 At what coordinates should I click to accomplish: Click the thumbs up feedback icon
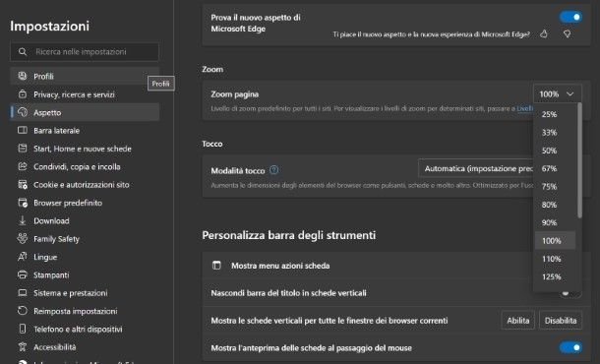(x=544, y=34)
